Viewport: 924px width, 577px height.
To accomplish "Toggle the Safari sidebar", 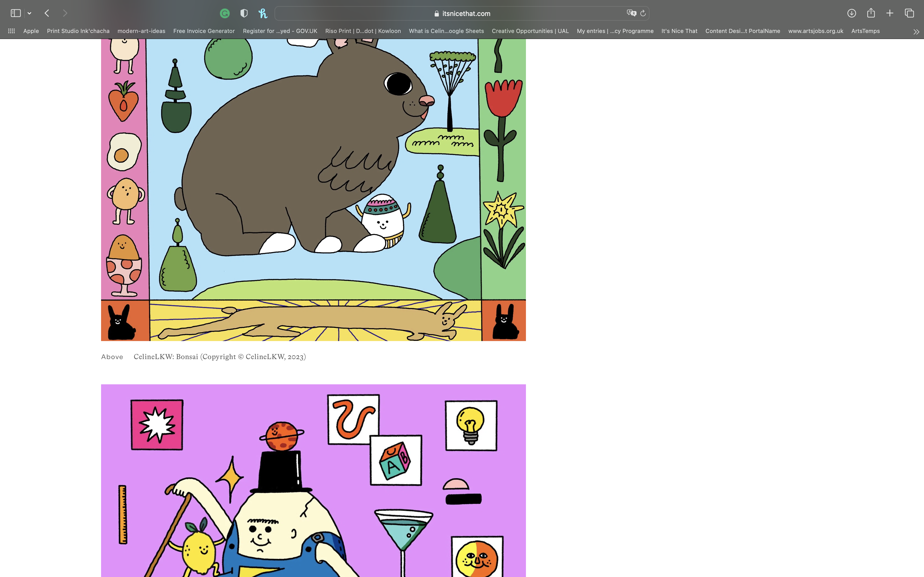I will [x=16, y=13].
